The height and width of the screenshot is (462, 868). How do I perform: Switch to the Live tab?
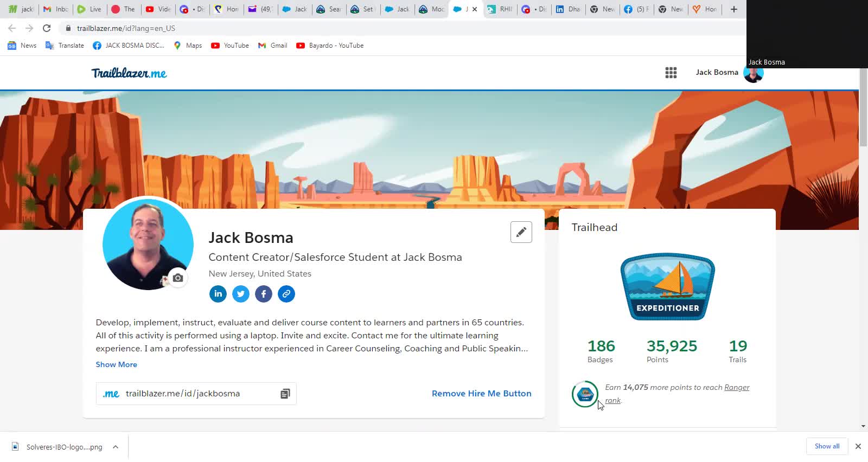coord(90,9)
